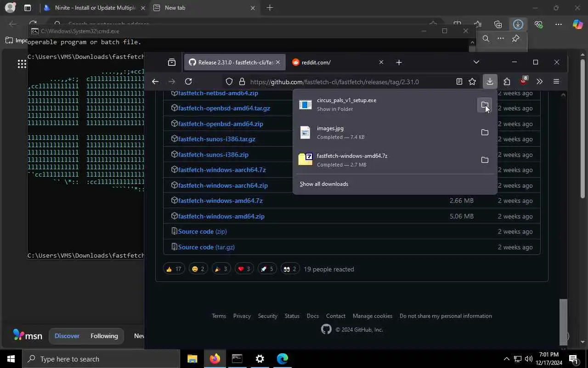Click Firefox back arrow
The image size is (588, 368).
tap(155, 81)
